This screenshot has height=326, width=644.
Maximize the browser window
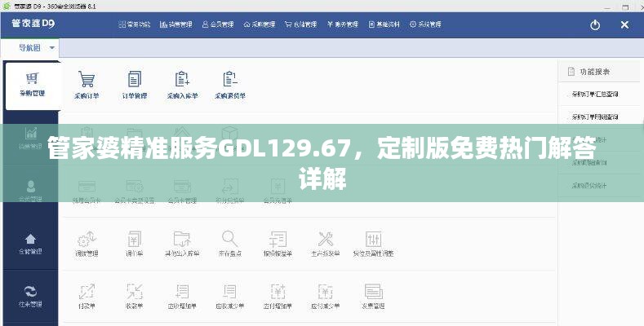(x=625, y=7)
